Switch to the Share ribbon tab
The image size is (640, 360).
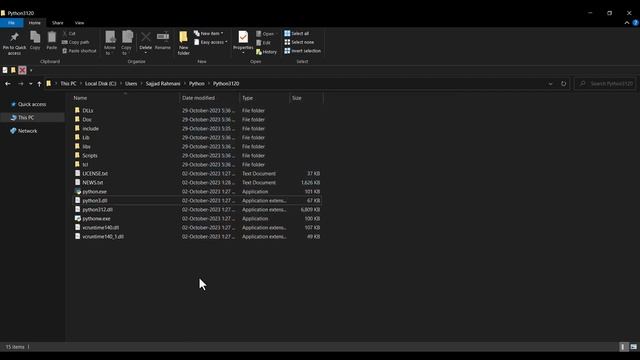(58, 23)
